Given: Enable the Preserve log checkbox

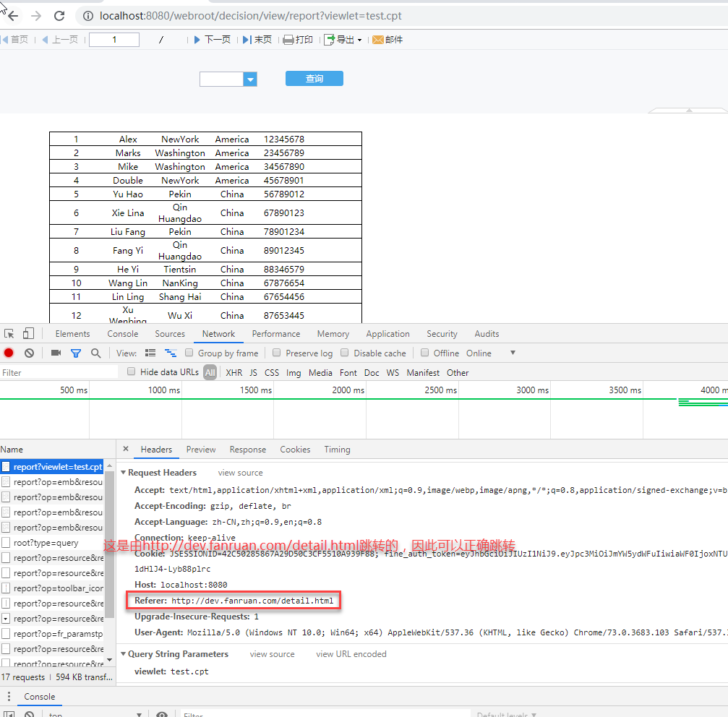Looking at the screenshot, I should (277, 353).
